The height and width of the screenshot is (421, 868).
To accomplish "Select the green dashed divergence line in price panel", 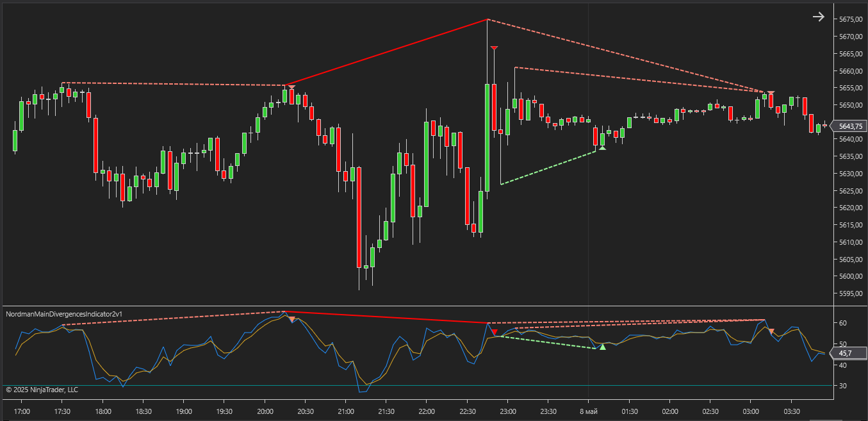I will pyautogui.click(x=548, y=168).
